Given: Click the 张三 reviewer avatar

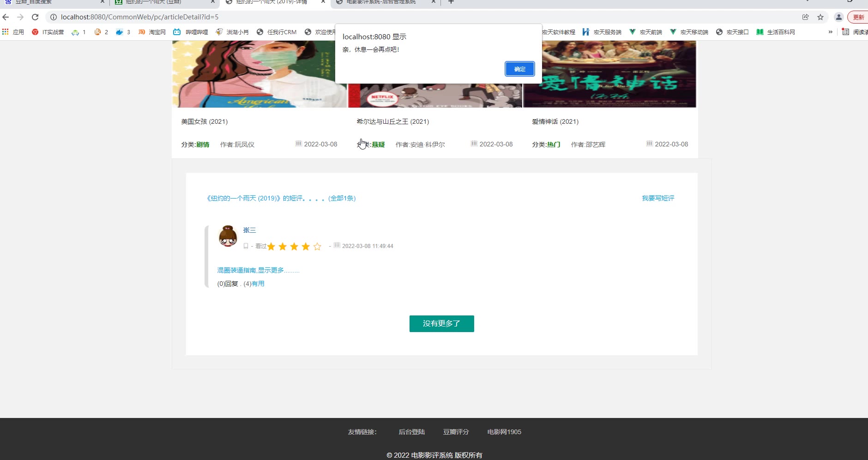Looking at the screenshot, I should [228, 236].
